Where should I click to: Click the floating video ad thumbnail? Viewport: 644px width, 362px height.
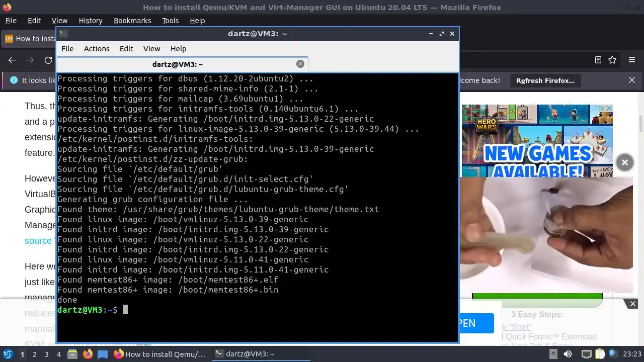pyautogui.click(x=546, y=235)
